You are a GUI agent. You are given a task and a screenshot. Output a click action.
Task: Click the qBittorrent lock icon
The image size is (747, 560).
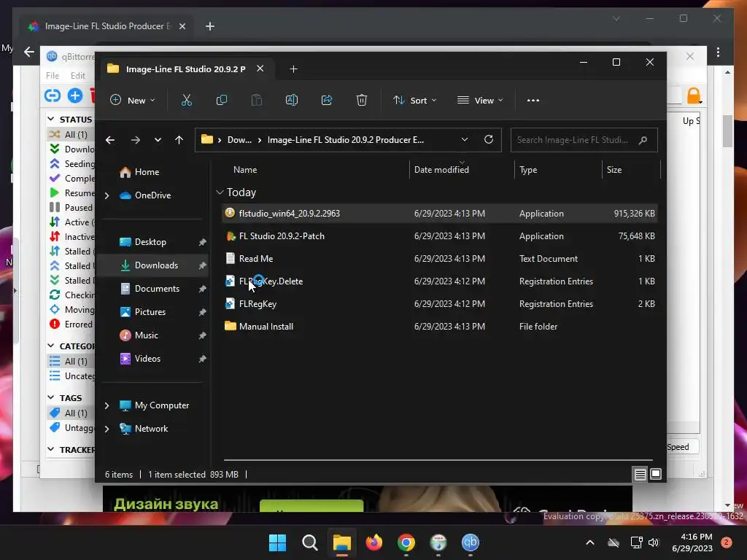click(694, 96)
